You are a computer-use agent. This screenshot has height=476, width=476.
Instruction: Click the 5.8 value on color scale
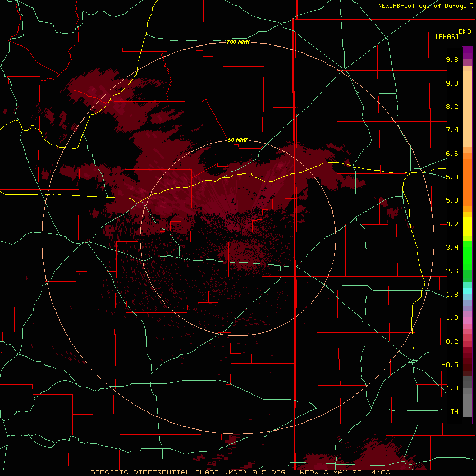click(452, 177)
